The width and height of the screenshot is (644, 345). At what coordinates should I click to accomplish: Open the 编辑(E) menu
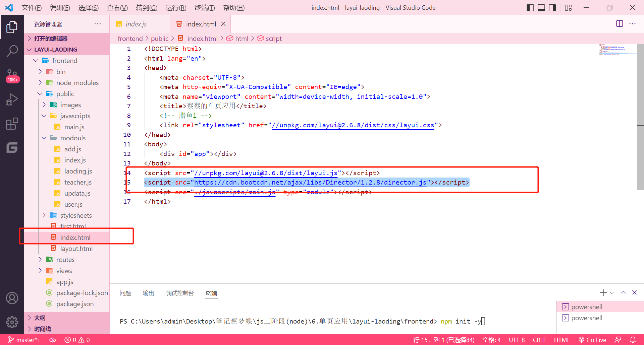pyautogui.click(x=60, y=7)
